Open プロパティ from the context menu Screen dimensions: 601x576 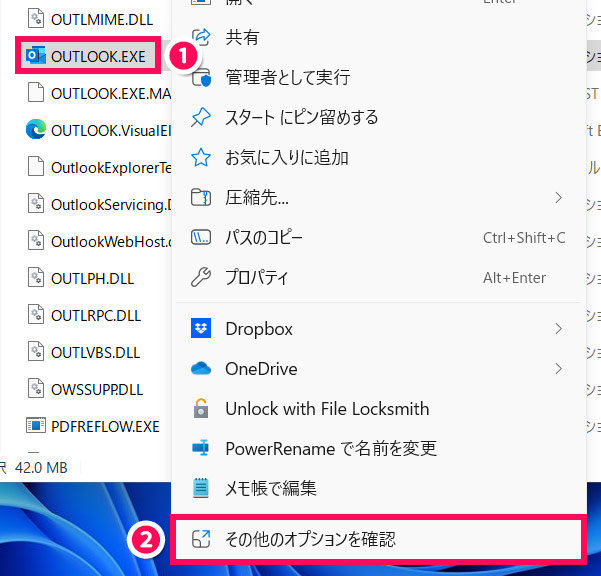[x=379, y=277]
